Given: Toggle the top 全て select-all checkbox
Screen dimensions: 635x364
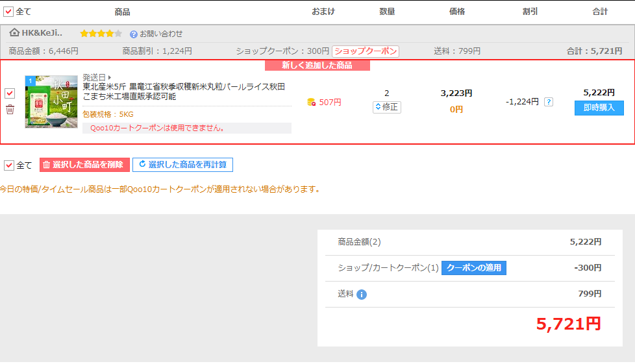Looking at the screenshot, I should tap(9, 11).
